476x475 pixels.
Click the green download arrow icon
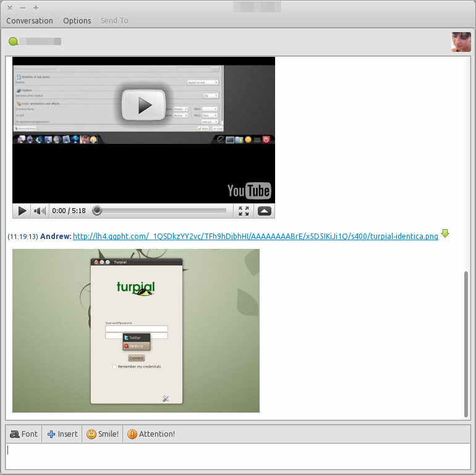445,233
